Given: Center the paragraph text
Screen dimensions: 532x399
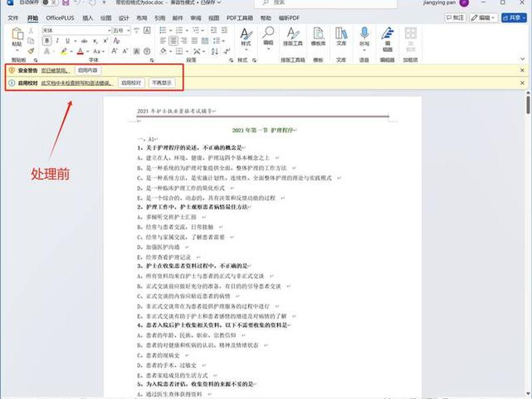Looking at the screenshot, I should coord(174,41).
